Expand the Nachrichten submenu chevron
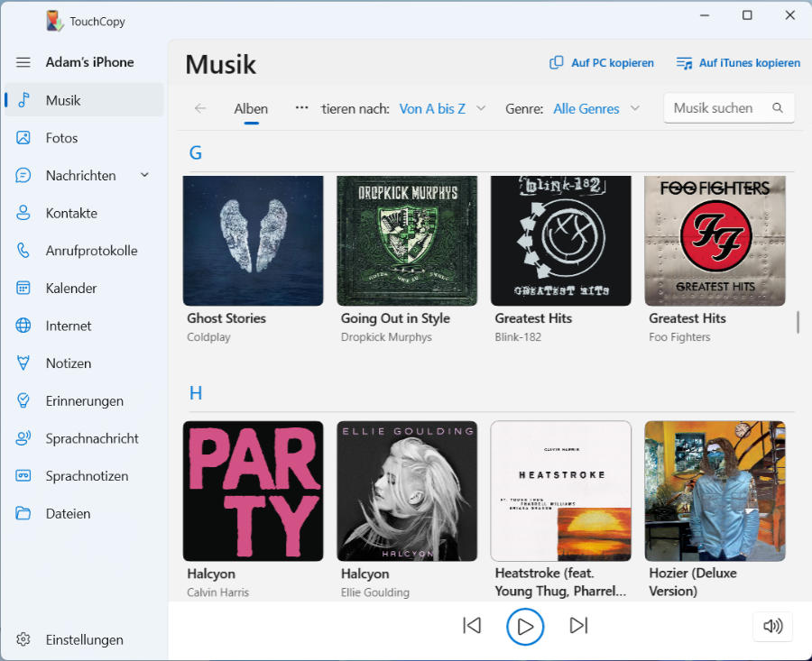The image size is (812, 661). pos(145,175)
